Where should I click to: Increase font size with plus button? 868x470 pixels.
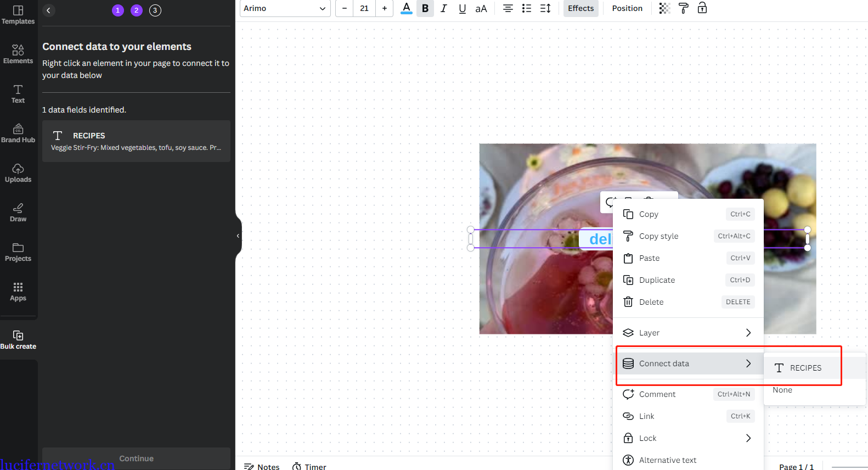(385, 8)
